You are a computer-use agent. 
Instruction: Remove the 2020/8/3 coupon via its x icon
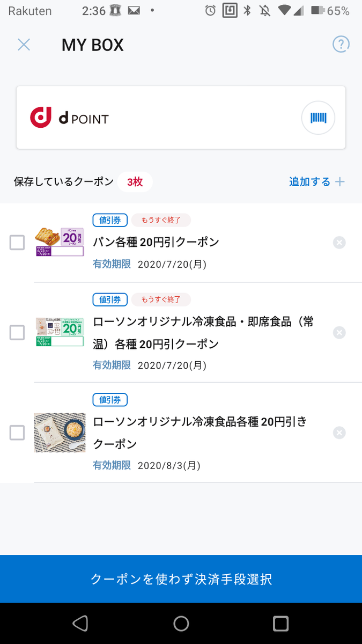pyautogui.click(x=339, y=432)
